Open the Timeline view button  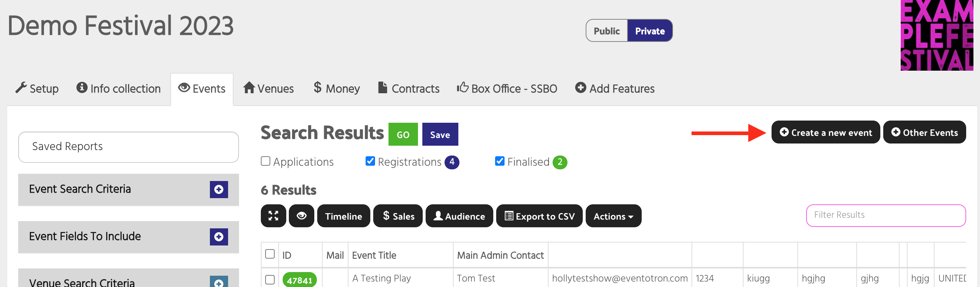(343, 216)
